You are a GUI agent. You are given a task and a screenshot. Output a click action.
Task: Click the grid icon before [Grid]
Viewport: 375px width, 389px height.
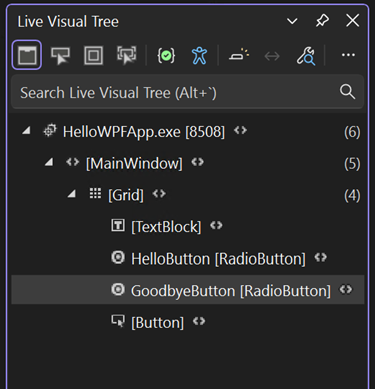(95, 193)
